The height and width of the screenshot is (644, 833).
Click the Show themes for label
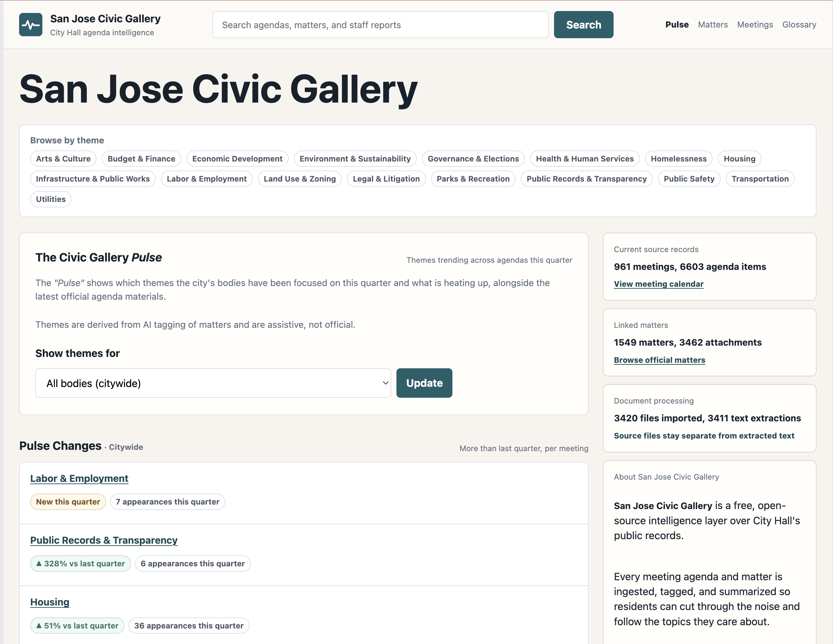tap(77, 353)
